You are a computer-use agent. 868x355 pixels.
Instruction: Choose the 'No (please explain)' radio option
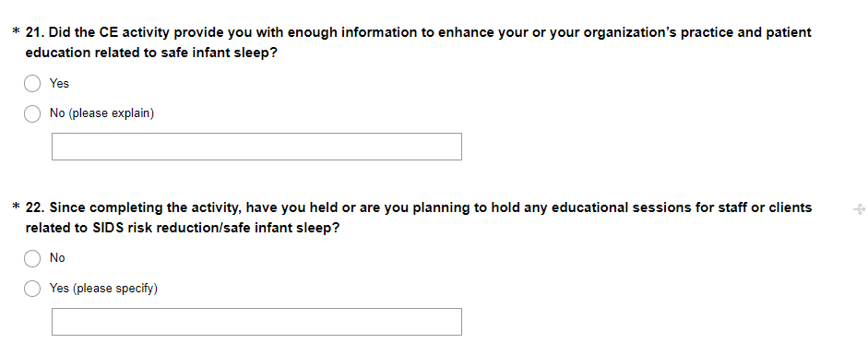32,114
